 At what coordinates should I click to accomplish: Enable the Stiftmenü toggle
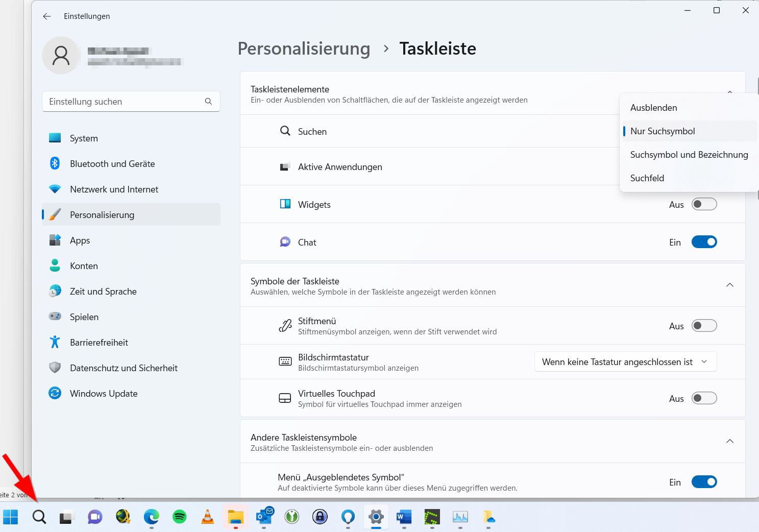[x=704, y=326]
